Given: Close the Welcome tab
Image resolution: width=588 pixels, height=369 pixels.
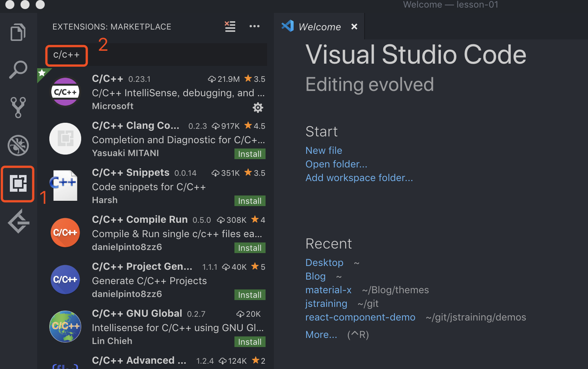Looking at the screenshot, I should coord(354,27).
